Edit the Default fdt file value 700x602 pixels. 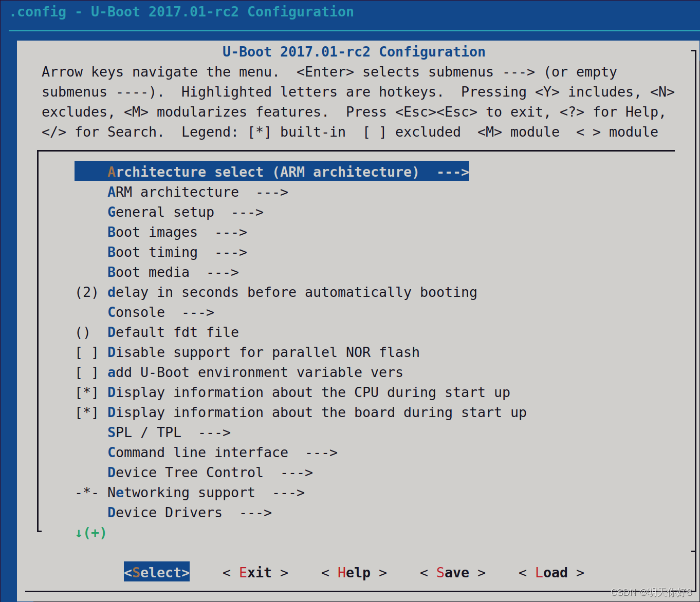pos(157,332)
